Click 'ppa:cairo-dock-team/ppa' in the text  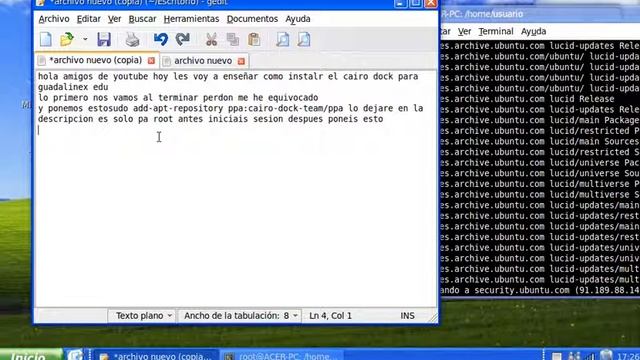tap(286, 108)
